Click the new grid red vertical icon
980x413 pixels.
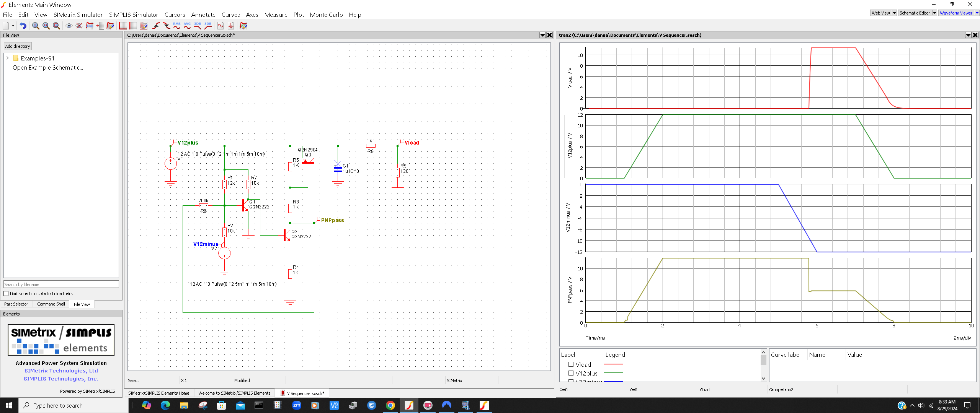pos(133,26)
